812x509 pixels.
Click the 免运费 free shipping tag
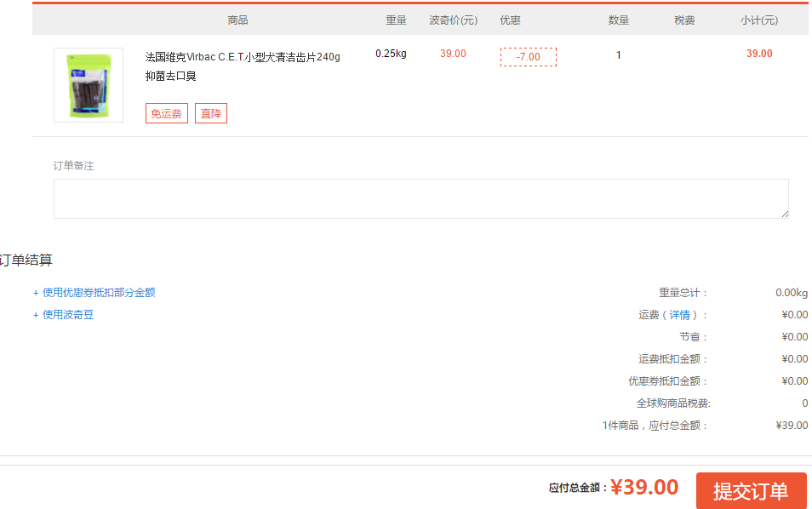[x=167, y=113]
